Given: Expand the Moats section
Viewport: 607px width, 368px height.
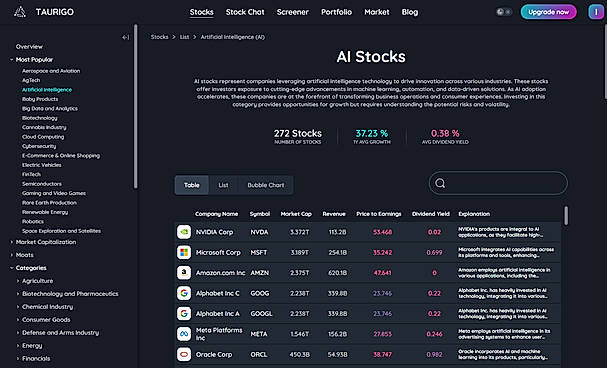Looking at the screenshot, I should (12, 255).
